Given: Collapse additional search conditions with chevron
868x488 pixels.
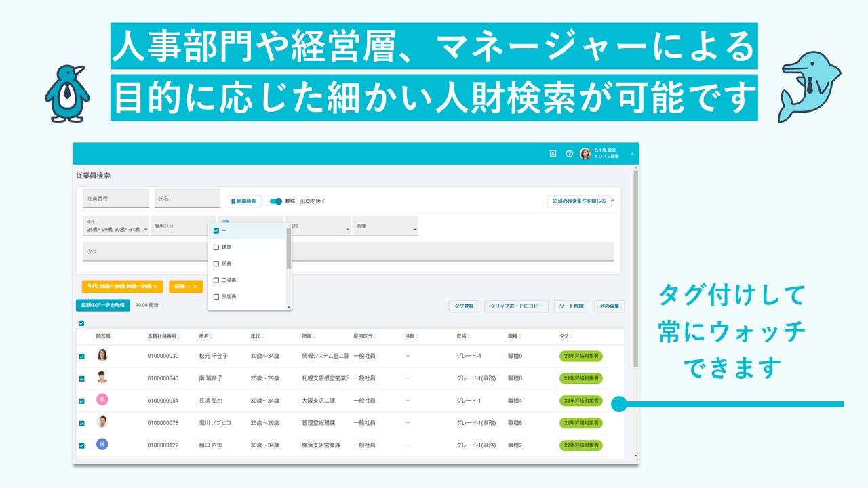Looking at the screenshot, I should point(612,201).
